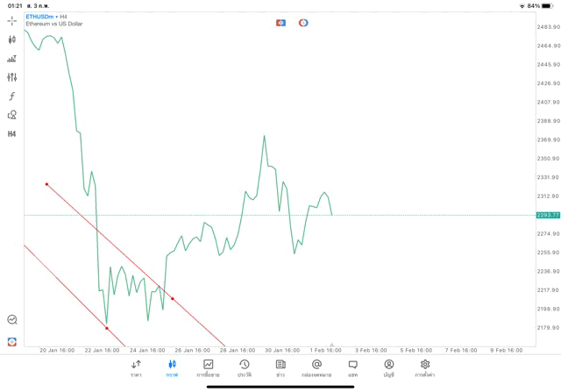Select the upper red trendline endpoint marker
The image size is (561, 392).
[46, 184]
